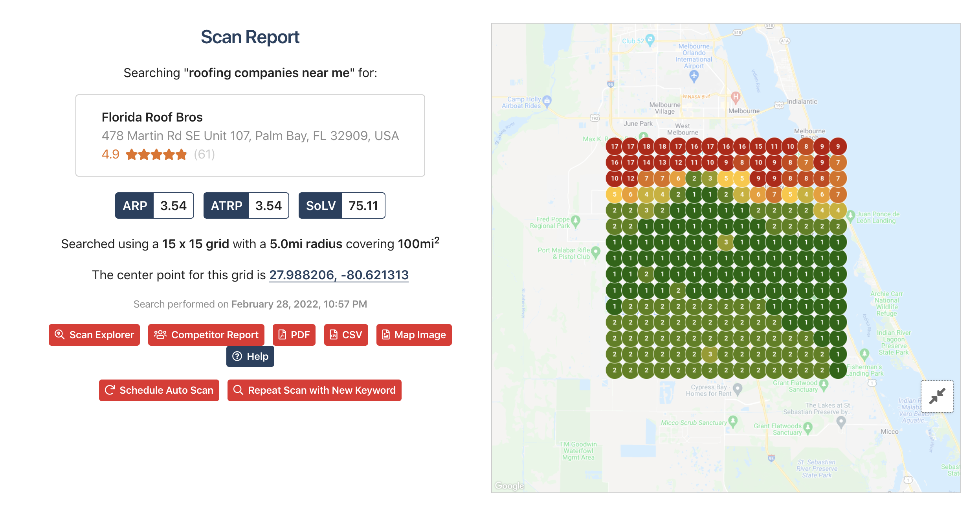The width and height of the screenshot is (980, 516).
Task: Click the Juan Ponce de León Landing pin
Action: [x=851, y=216]
